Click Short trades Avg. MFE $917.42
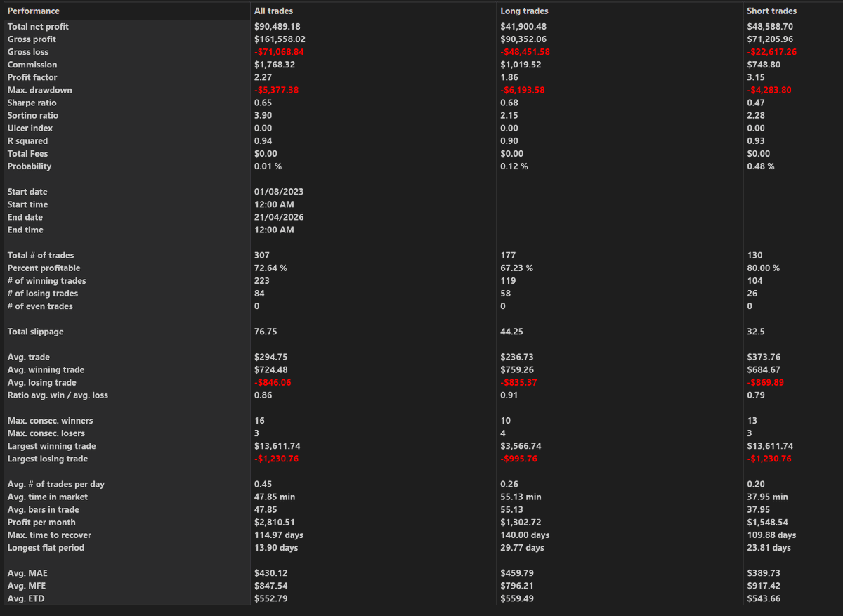The height and width of the screenshot is (616, 843). pos(763,586)
